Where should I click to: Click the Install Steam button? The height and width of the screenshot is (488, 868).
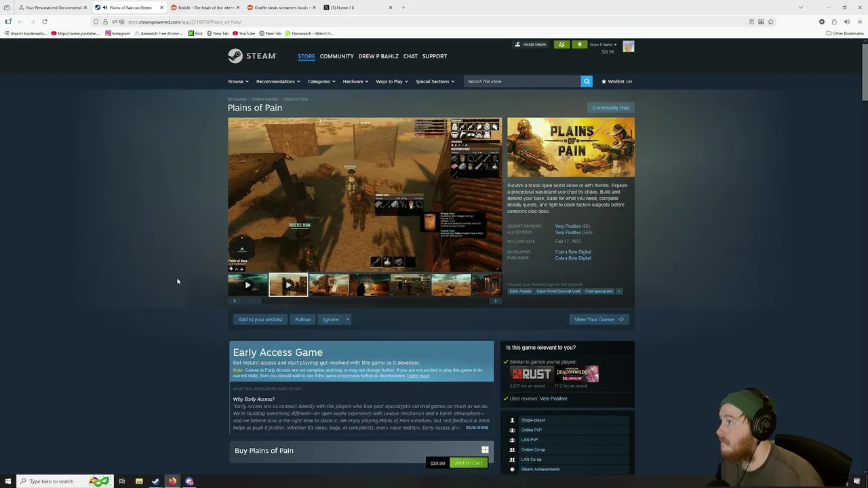tap(530, 45)
